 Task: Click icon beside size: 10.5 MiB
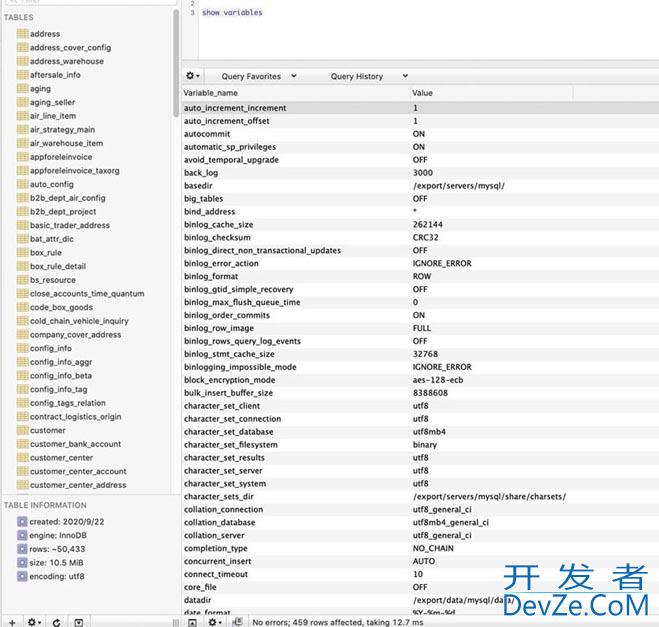pyautogui.click(x=22, y=563)
